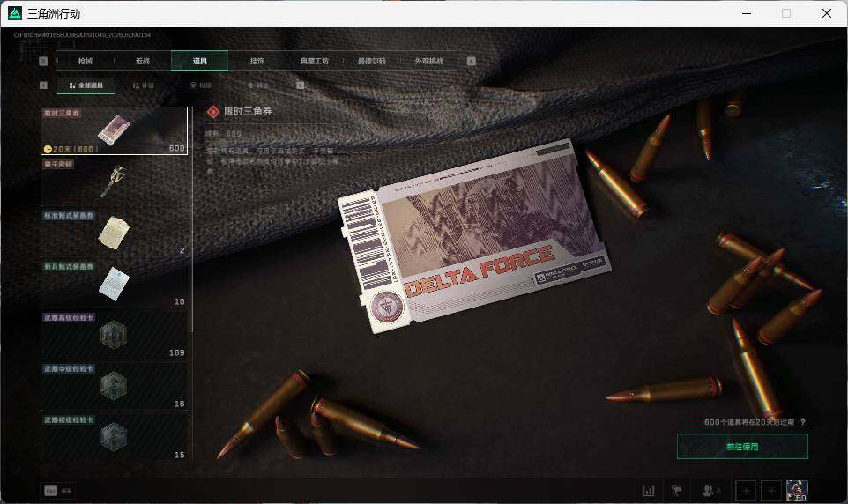Click the second plus teammate slot
This screenshot has width=848, height=504.
coord(771,491)
